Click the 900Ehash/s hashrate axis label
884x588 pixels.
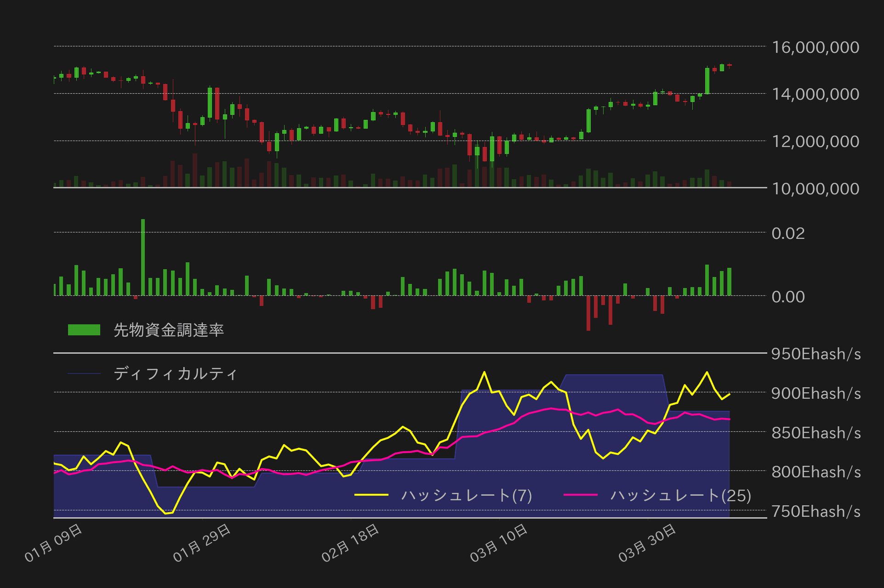(x=816, y=393)
